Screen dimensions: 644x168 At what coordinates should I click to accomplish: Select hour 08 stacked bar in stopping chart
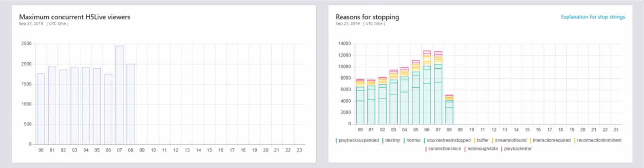[x=449, y=111]
